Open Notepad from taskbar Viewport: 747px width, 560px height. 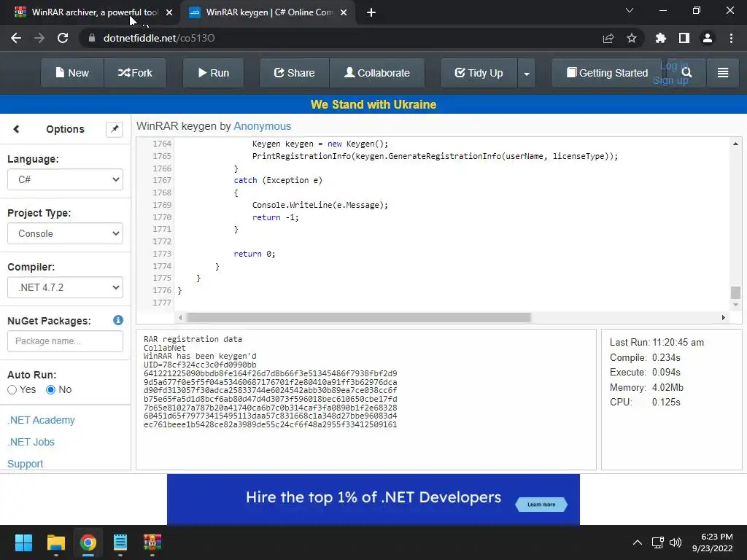120,542
